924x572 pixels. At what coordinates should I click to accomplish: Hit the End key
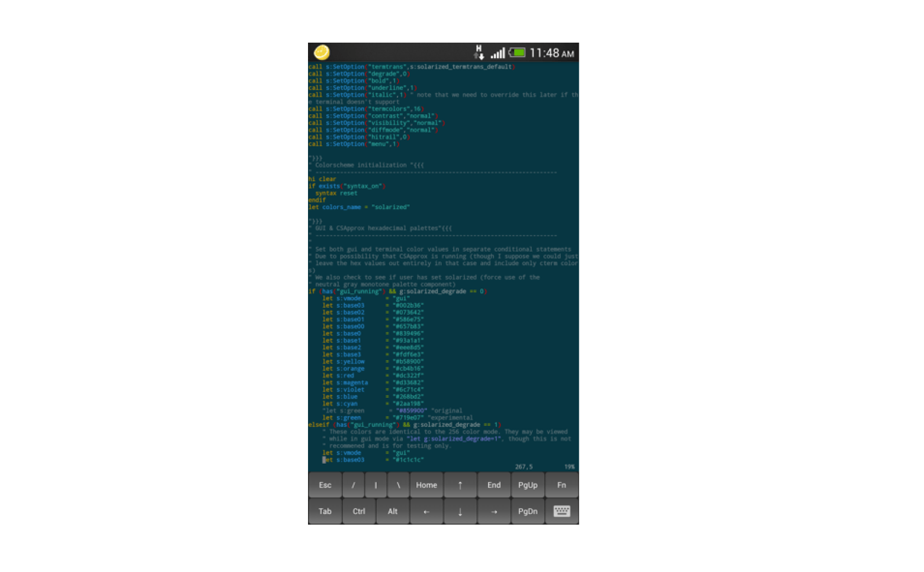[x=493, y=485]
